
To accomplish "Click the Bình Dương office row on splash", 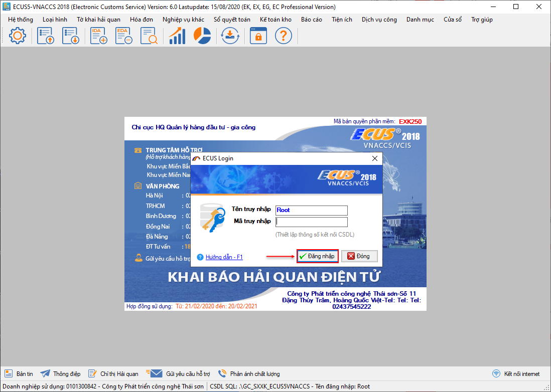I will pos(168,216).
